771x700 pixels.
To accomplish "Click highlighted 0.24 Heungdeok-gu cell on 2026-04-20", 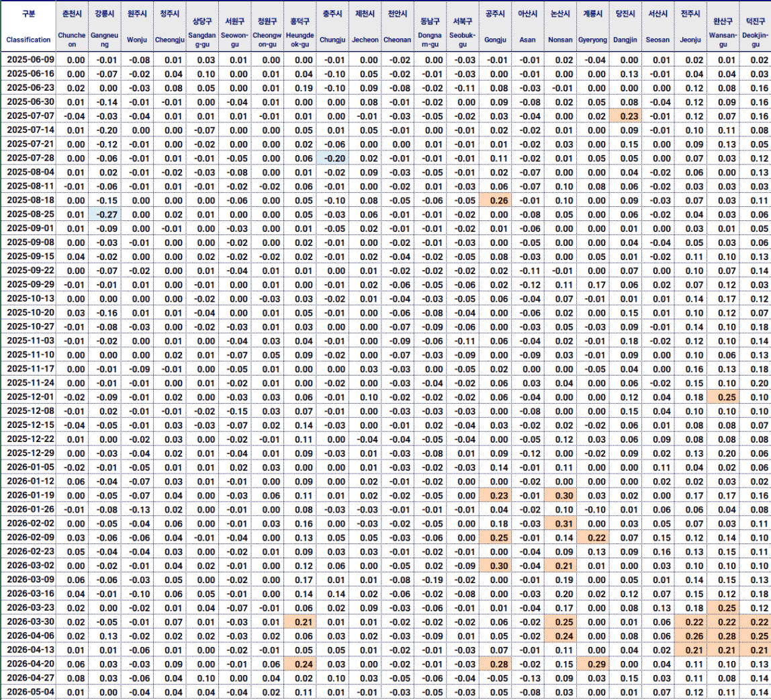I will (x=300, y=664).
